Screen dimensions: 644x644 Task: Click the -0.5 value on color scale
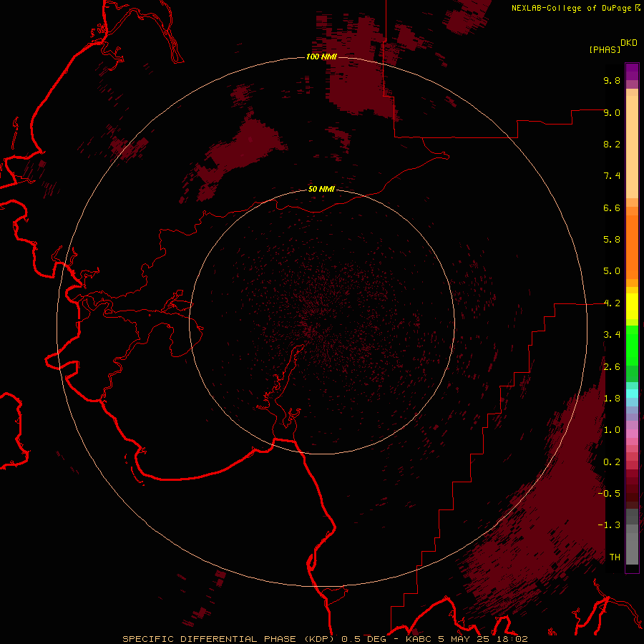click(x=609, y=494)
